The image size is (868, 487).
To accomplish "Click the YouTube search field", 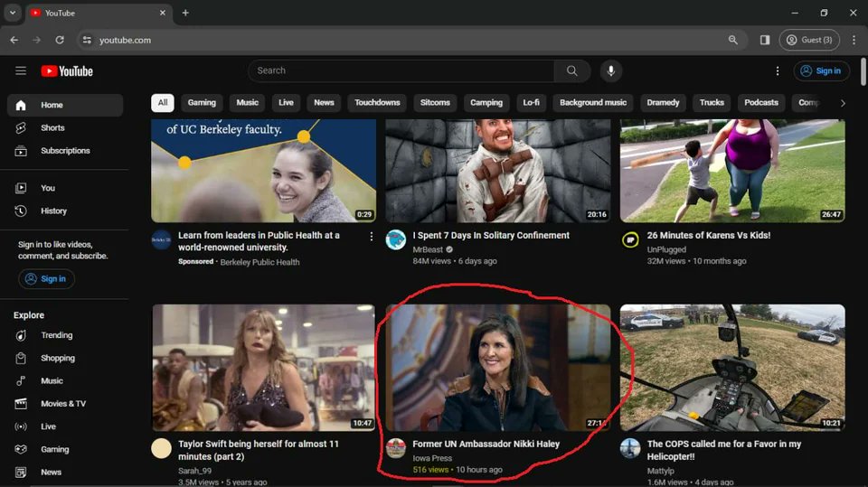I will pyautogui.click(x=401, y=70).
